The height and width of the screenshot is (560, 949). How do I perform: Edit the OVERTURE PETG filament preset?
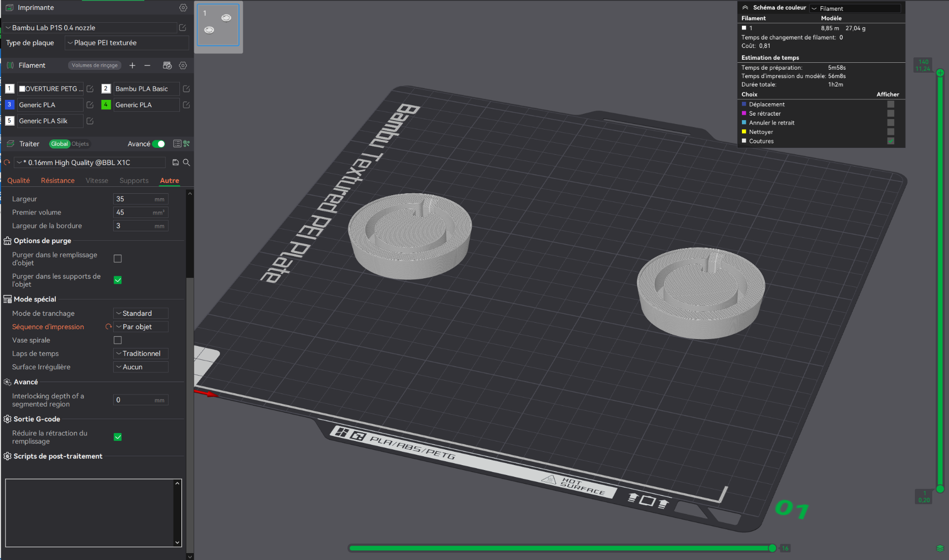pyautogui.click(x=90, y=89)
